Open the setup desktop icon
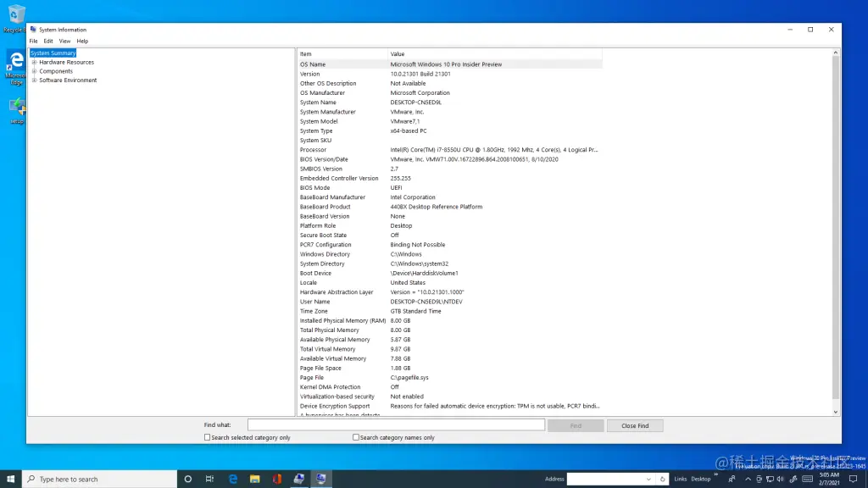Viewport: 868px width, 488px height. tap(17, 111)
